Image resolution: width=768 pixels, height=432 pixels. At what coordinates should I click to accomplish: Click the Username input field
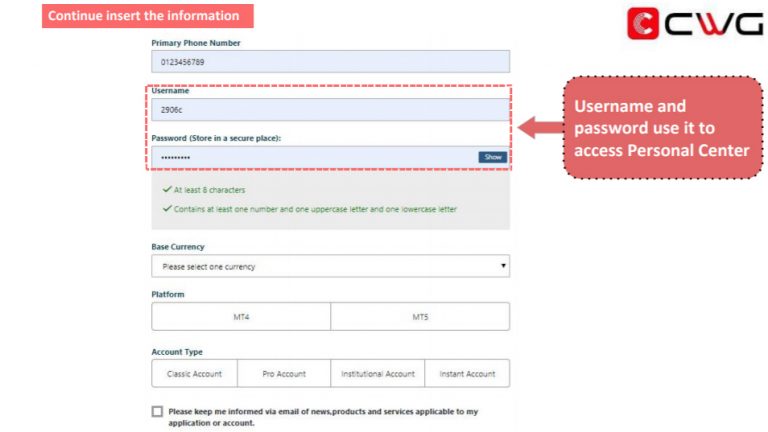[330, 110]
